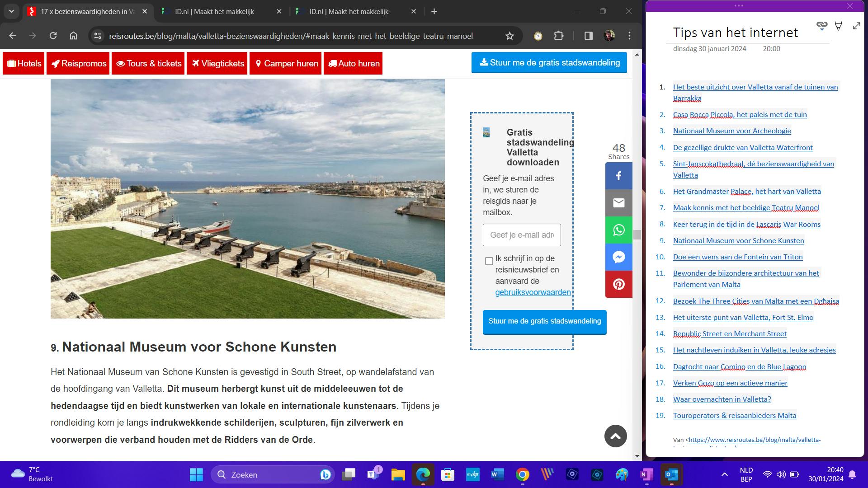Share article by email icon

[618, 203]
